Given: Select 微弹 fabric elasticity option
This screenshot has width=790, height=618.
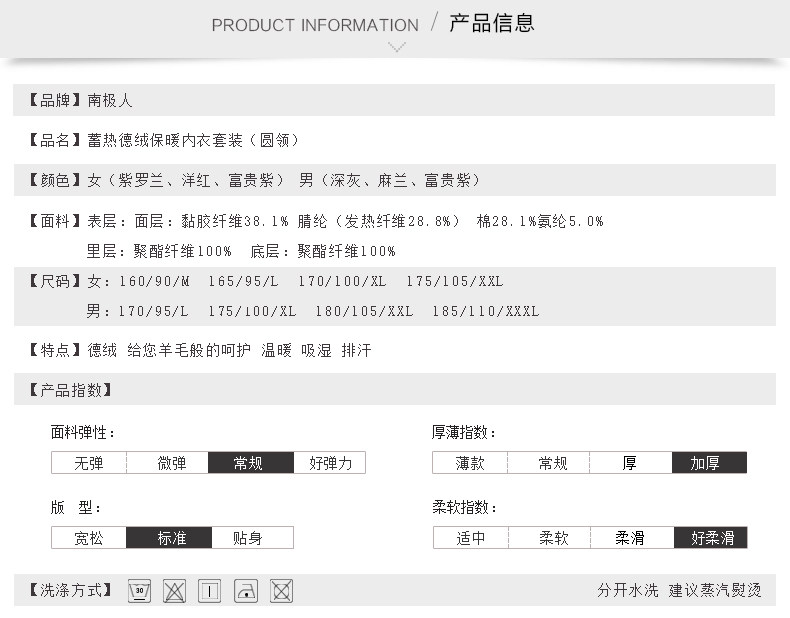Looking at the screenshot, I should coord(172,463).
